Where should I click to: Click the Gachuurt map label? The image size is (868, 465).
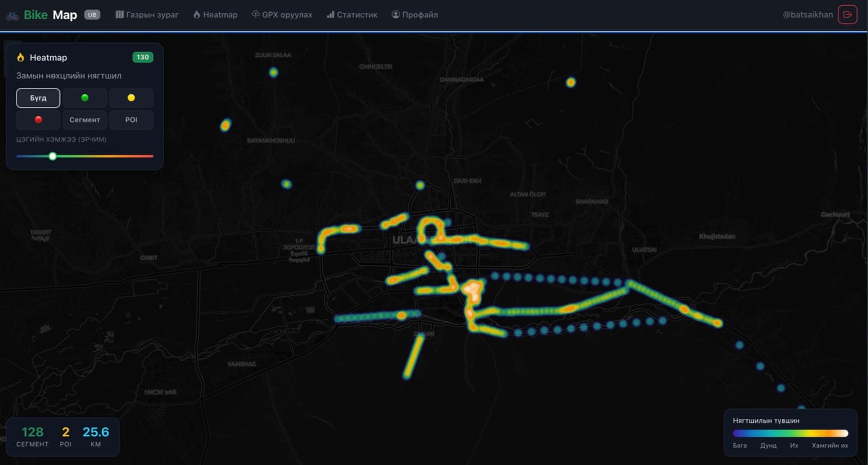(x=835, y=215)
